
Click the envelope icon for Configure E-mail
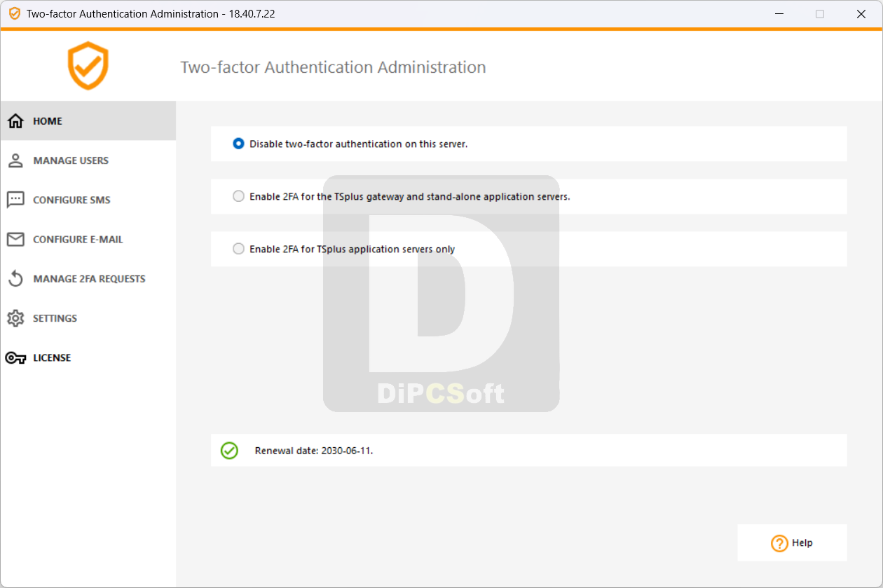click(15, 240)
